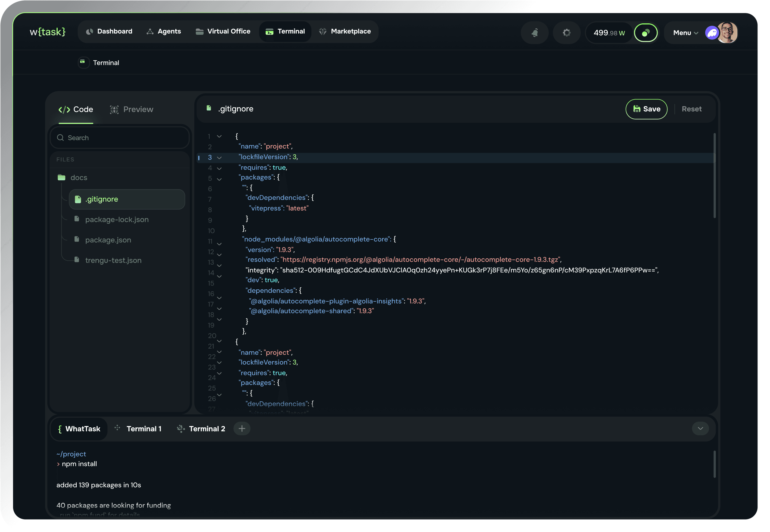Save the .gitignore file
Image resolution: width=770 pixels, height=532 pixels.
pos(646,109)
